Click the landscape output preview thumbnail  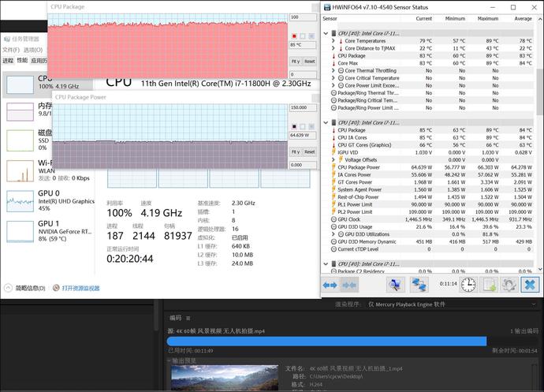tap(225, 379)
